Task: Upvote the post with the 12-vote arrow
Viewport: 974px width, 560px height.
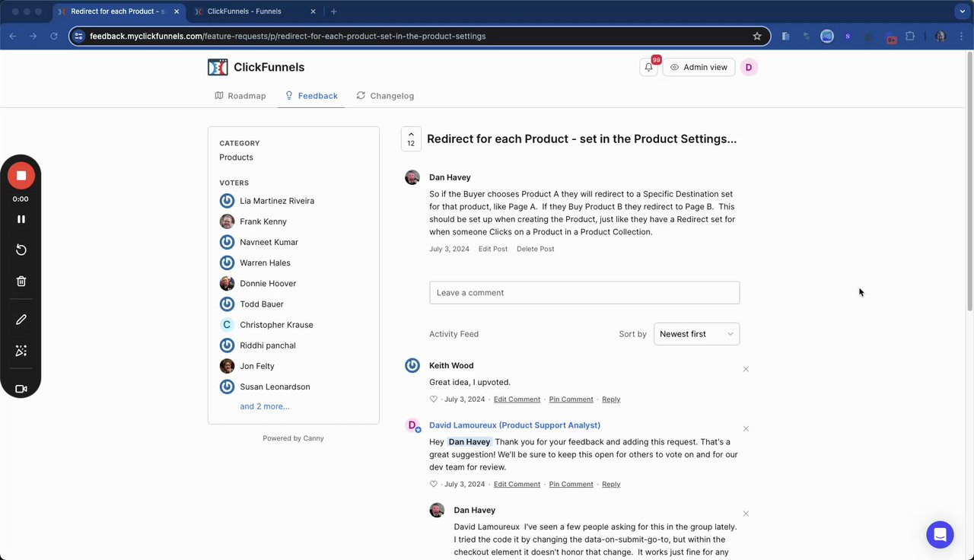Action: [411, 138]
